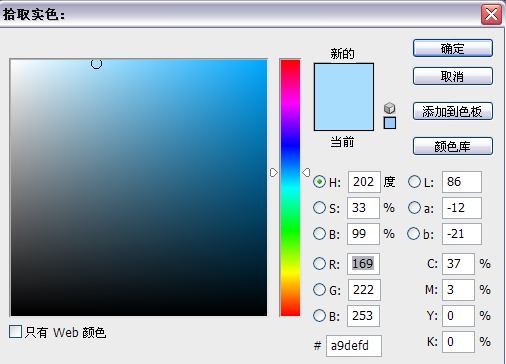Screen dimensions: 506x364
Task: Select the H hue radio button
Action: pos(319,182)
